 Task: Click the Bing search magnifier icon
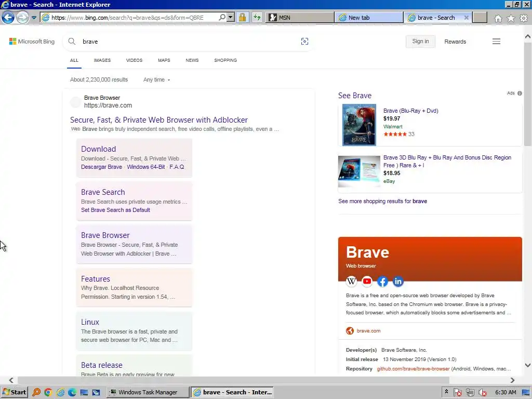[x=72, y=42]
